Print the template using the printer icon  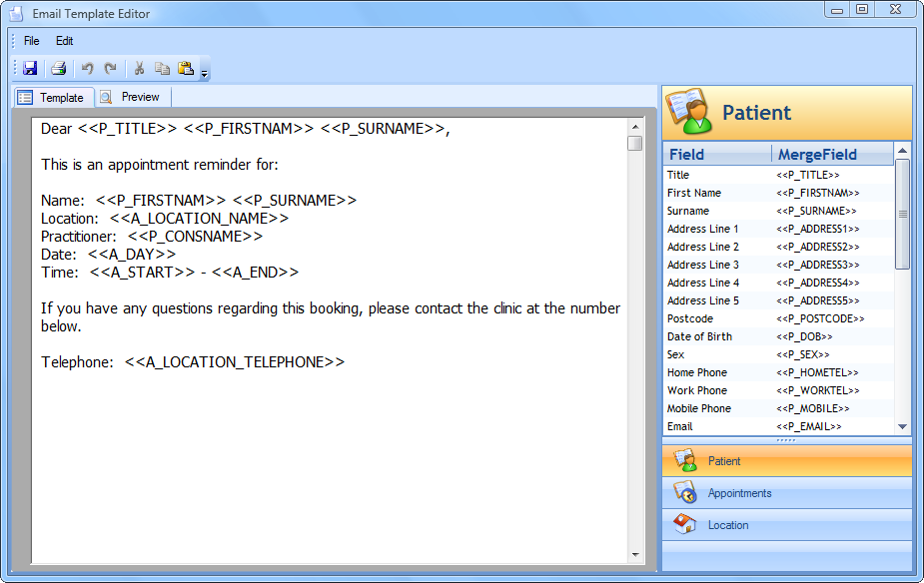pos(58,68)
